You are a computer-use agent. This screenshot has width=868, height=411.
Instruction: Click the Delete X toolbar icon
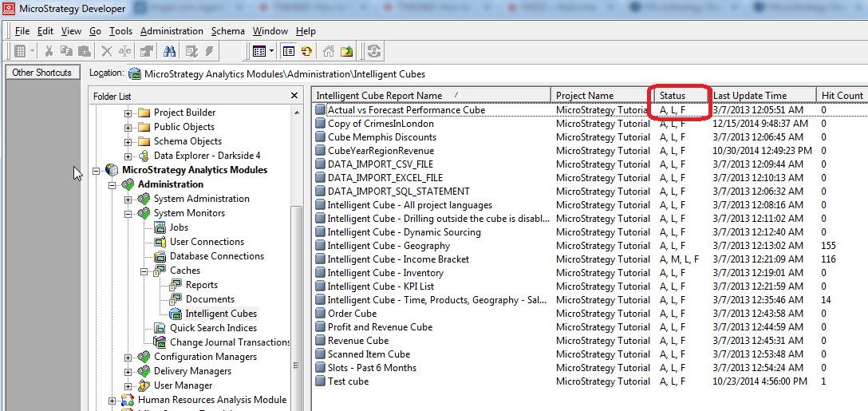pyautogui.click(x=107, y=51)
